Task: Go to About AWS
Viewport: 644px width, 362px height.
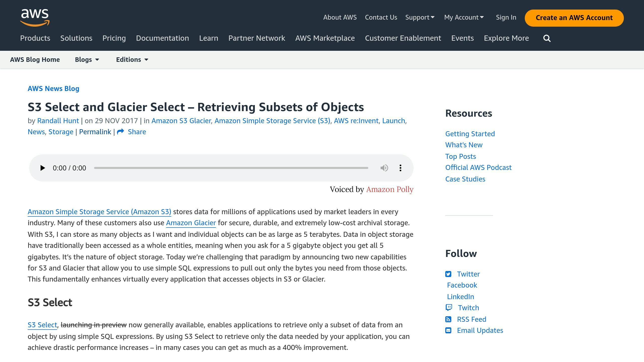Action: (340, 17)
